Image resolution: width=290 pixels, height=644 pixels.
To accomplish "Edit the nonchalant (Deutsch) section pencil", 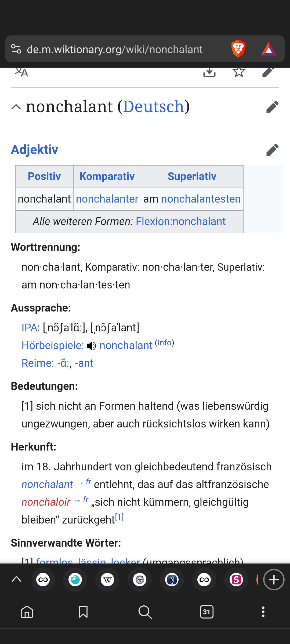I will 272,107.
